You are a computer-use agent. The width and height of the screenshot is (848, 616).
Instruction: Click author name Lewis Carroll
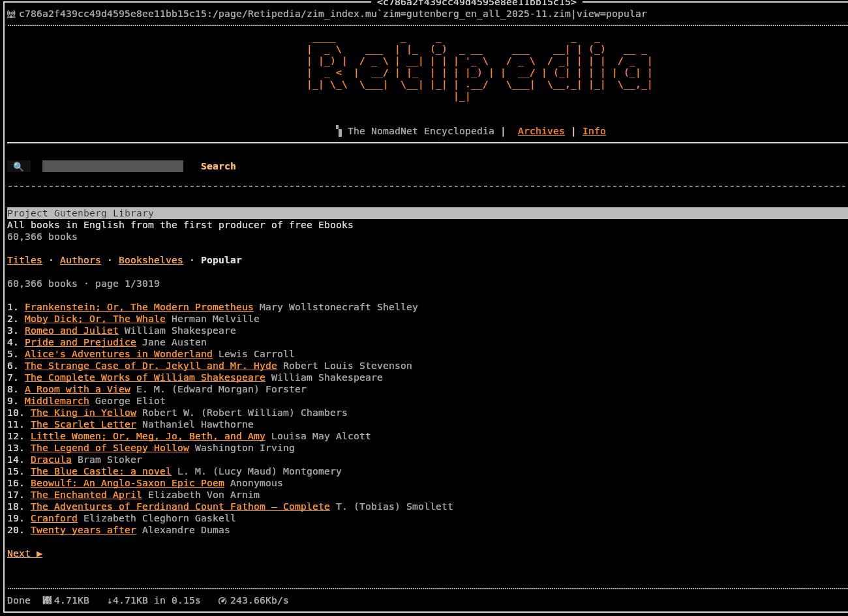(x=256, y=354)
